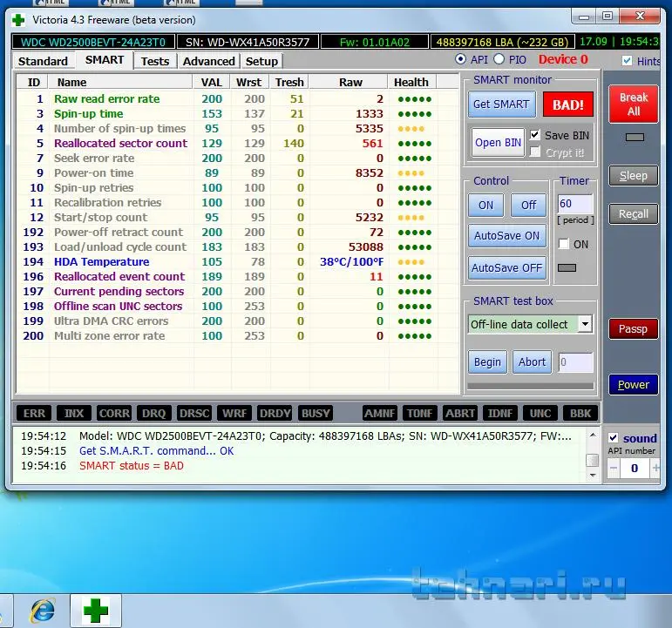Click the Victoria green cross title icon
This screenshot has height=628, width=672.
(18, 20)
